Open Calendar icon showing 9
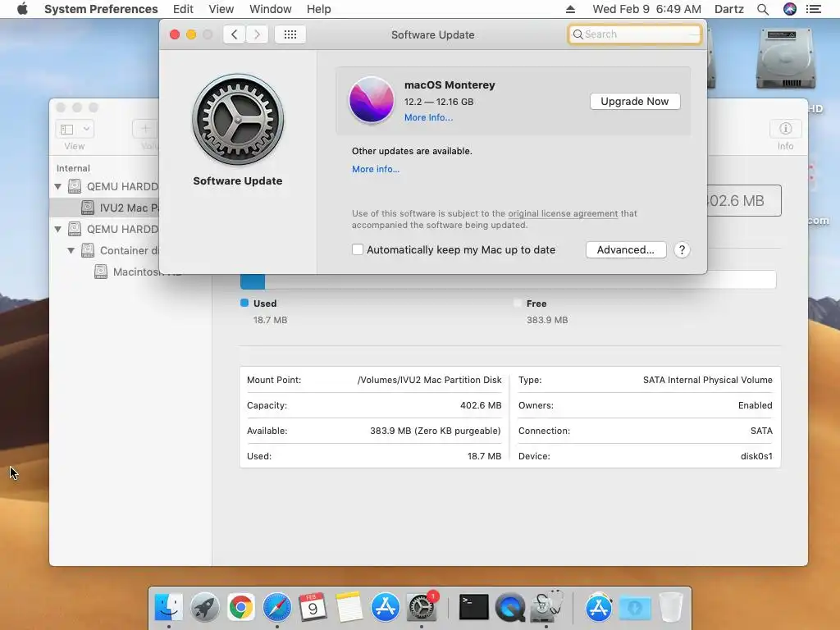 click(x=313, y=607)
